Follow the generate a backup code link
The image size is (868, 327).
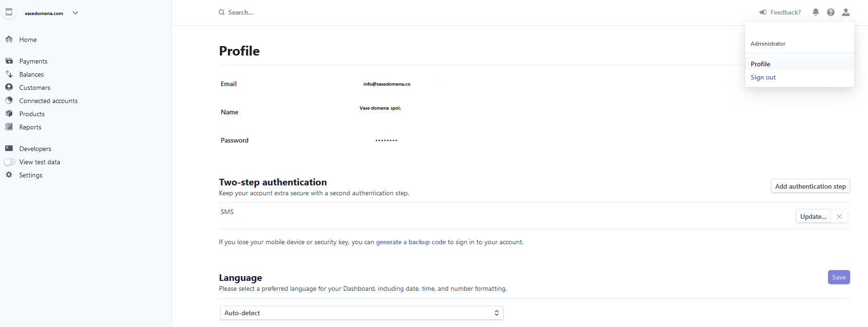[x=410, y=242]
